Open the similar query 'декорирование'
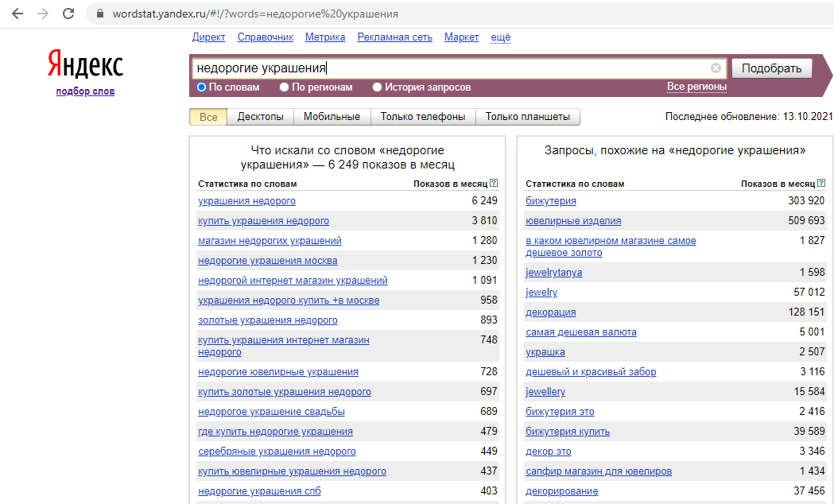Image resolution: width=834 pixels, height=504 pixels. click(x=561, y=491)
